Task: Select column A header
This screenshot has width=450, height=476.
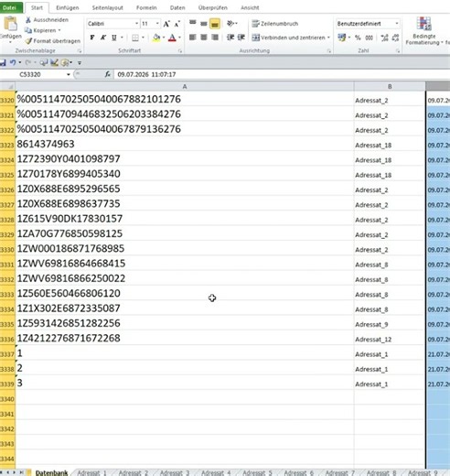Action: coord(185,87)
